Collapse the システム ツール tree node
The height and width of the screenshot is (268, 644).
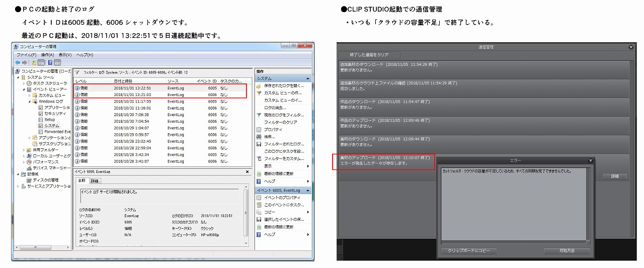coord(18,77)
